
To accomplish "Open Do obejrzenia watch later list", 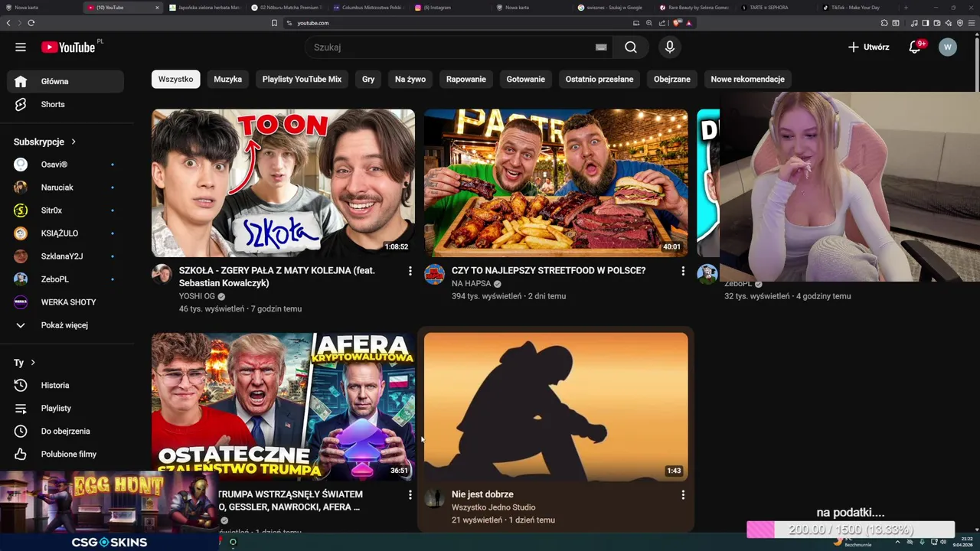I will click(65, 432).
